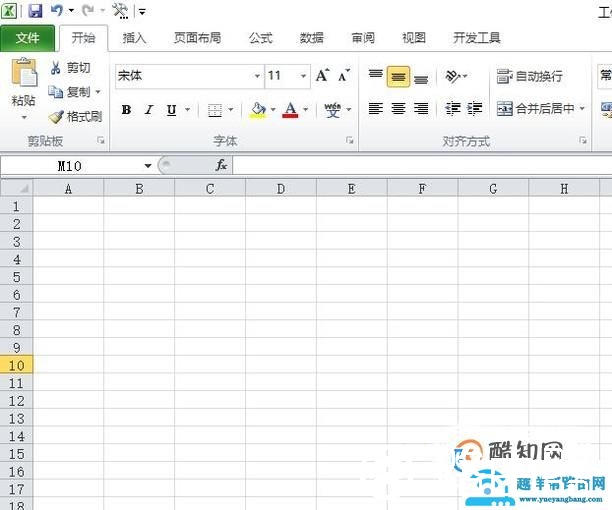Click the Redo arrow icon
The image size is (612, 510).
[88, 11]
